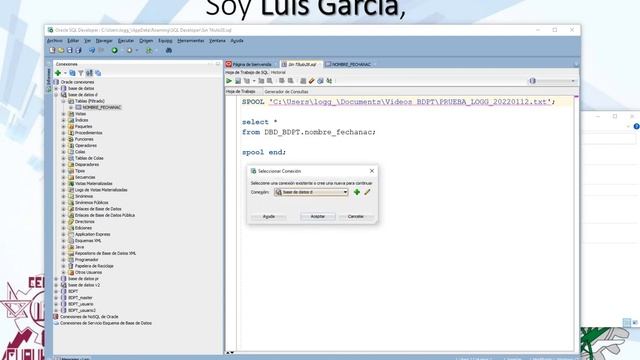
Task: Click the green Run icon in main toolbar
Action: (115, 50)
